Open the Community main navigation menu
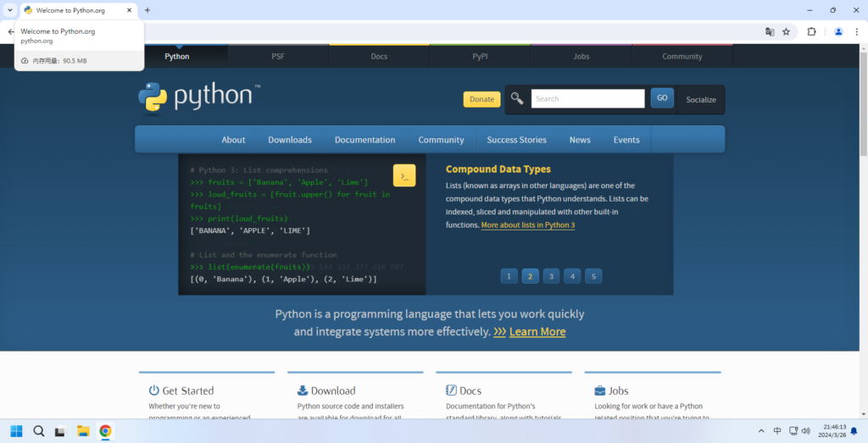Screen dimensions: 868x443 [441, 140]
